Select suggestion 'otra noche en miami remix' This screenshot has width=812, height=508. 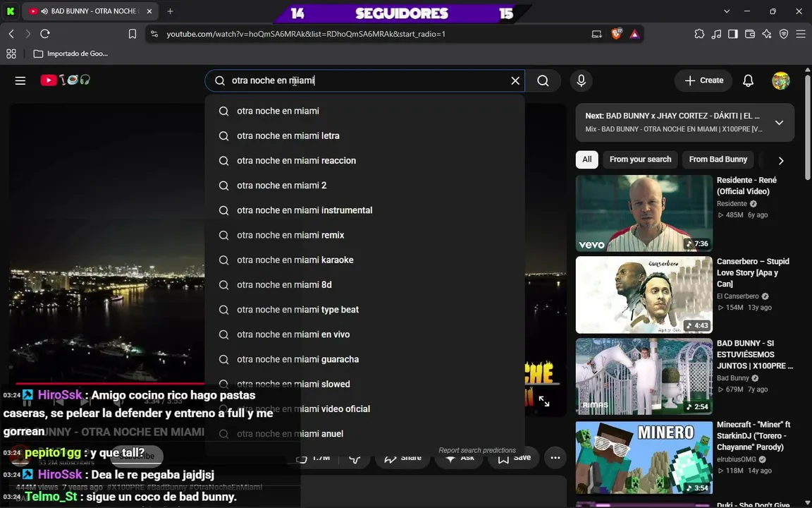click(364, 236)
